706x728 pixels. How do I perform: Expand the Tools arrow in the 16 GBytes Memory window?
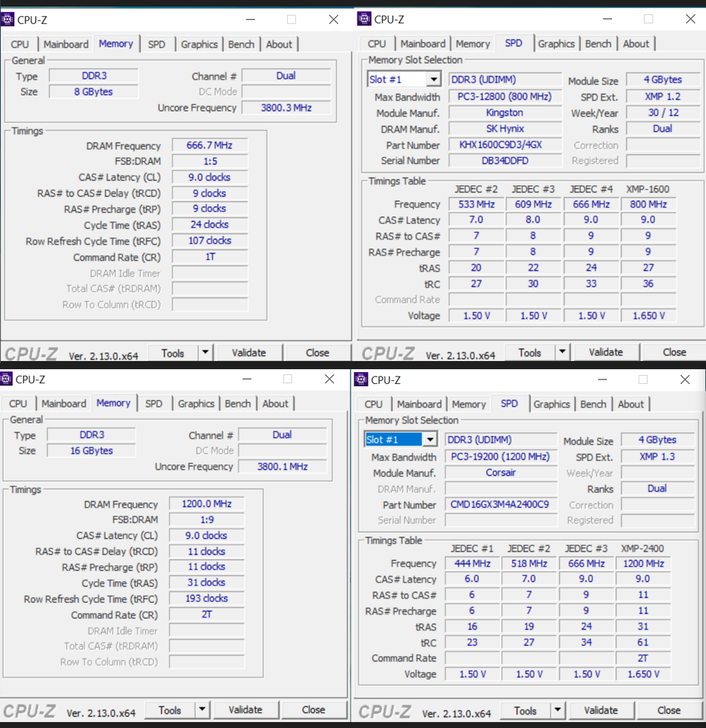(x=202, y=710)
